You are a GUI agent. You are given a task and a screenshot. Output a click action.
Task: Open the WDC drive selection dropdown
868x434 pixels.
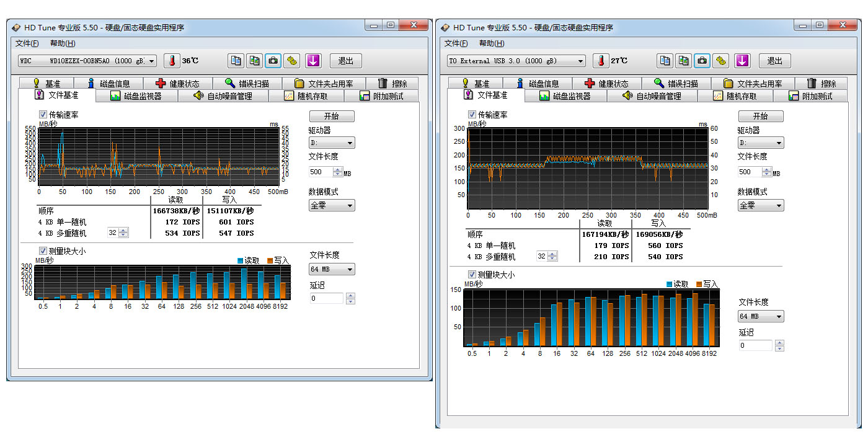click(x=152, y=60)
